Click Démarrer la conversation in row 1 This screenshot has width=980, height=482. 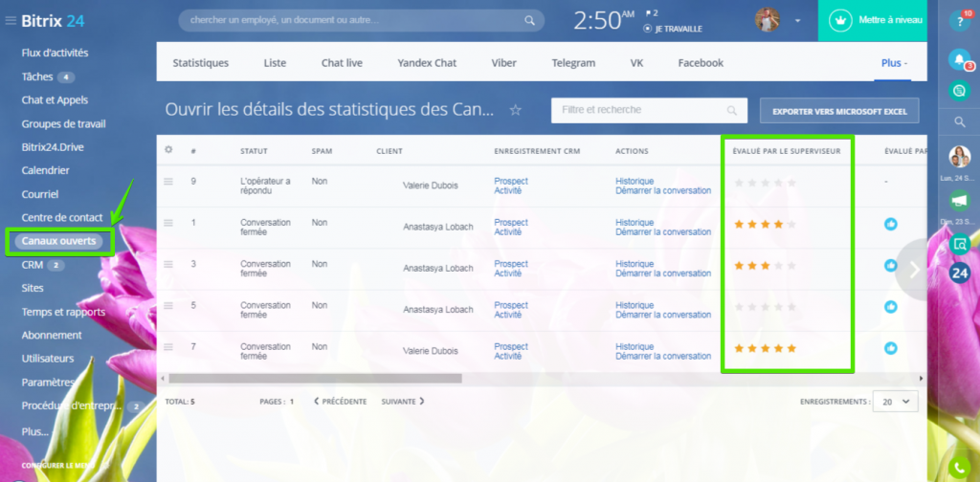[x=663, y=232]
